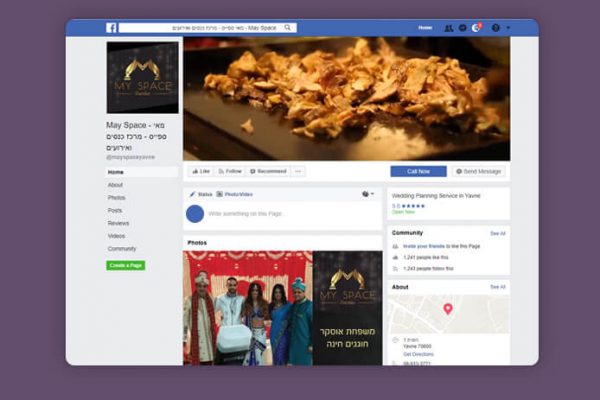Click the map location pin
The width and height of the screenshot is (600, 400).
tap(447, 308)
